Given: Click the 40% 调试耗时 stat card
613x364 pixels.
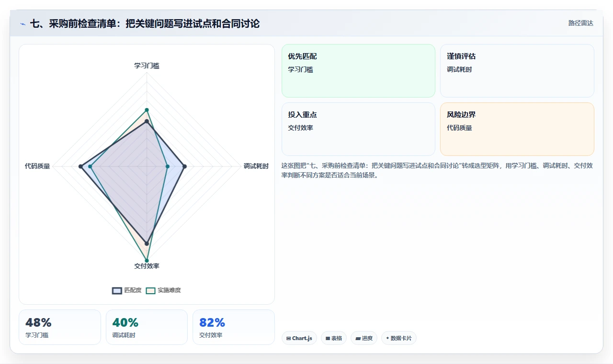Looking at the screenshot, I should coord(147,327).
